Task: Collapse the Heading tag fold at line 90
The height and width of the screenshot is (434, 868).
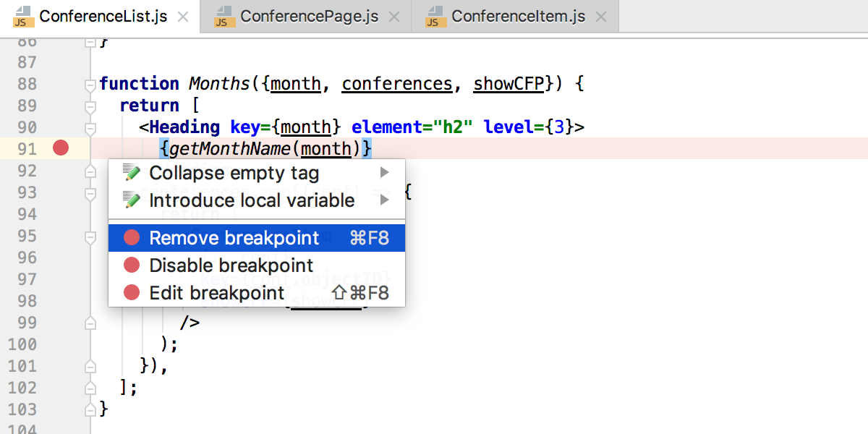Action: click(90, 128)
